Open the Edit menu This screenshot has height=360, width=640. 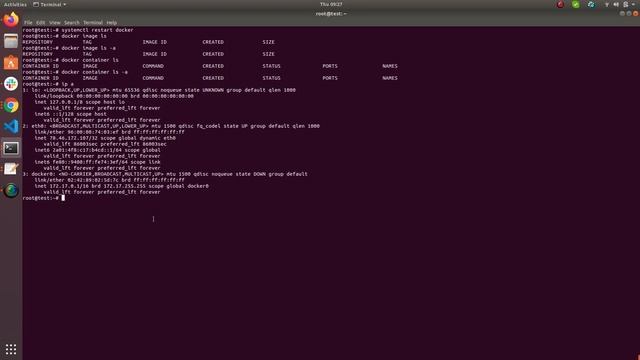(x=40, y=23)
